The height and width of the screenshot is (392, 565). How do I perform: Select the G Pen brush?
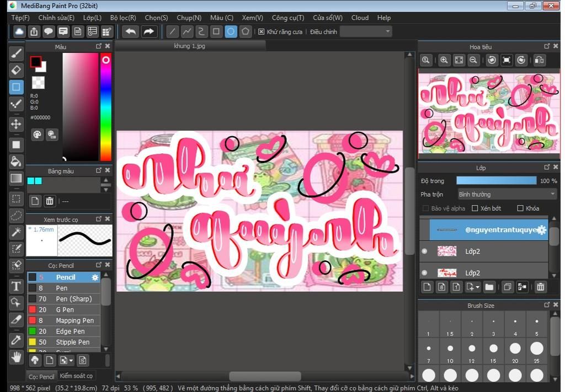64,309
